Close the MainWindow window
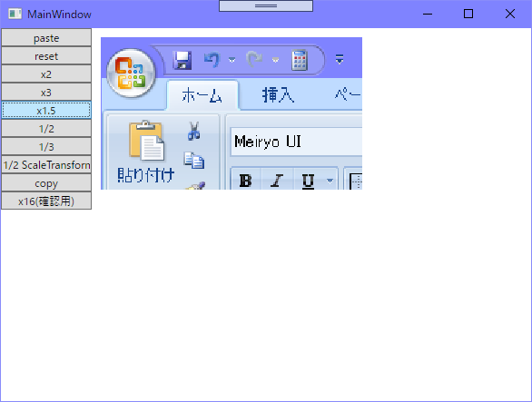The height and width of the screenshot is (402, 532). [509, 14]
